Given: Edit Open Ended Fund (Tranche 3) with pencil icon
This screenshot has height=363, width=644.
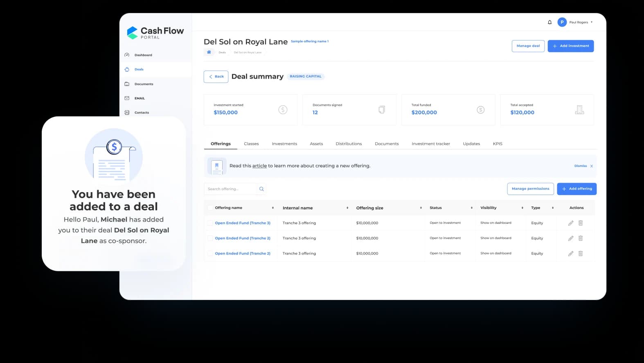Looking at the screenshot, I should (571, 223).
